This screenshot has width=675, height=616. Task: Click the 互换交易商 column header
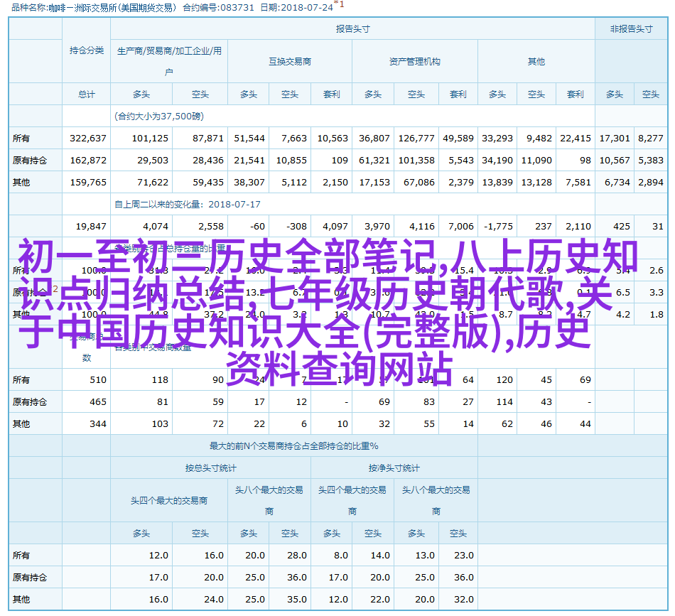289,62
